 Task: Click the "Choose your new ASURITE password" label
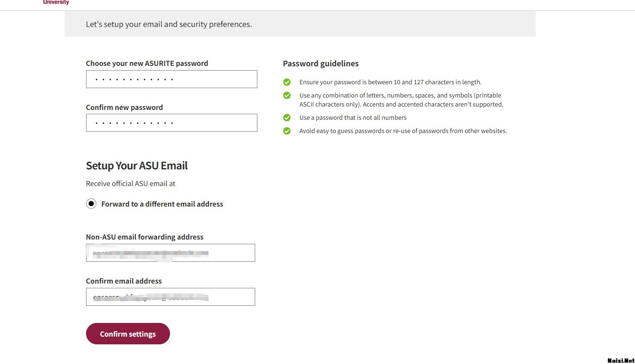(147, 63)
